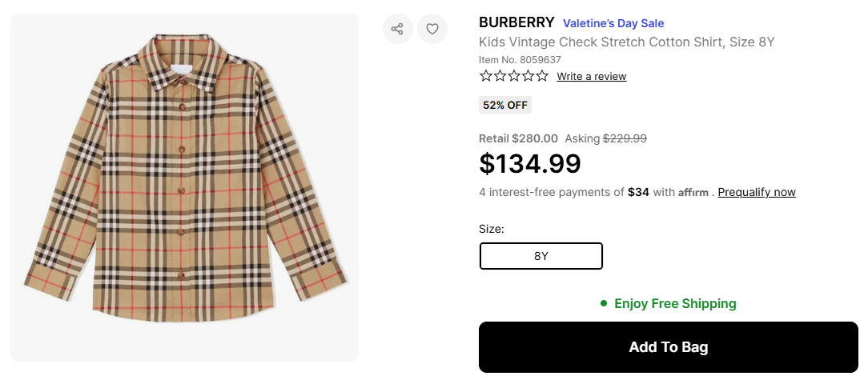Select the third rating star
The height and width of the screenshot is (384, 868).
pyautogui.click(x=514, y=76)
